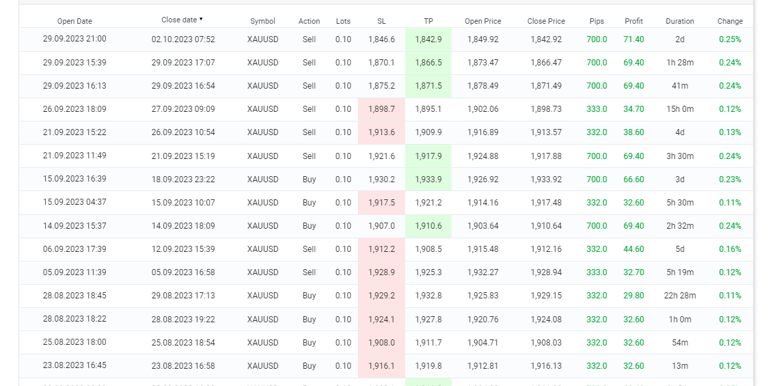Image resolution: width=768 pixels, height=386 pixels.
Task: Click highlighted SL cell 1,916.1
Action: coord(382,365)
